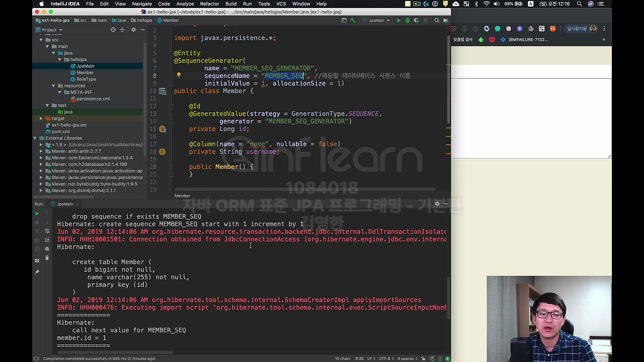Start debugging with the green bug icon
644x362 pixels.
coord(407,21)
